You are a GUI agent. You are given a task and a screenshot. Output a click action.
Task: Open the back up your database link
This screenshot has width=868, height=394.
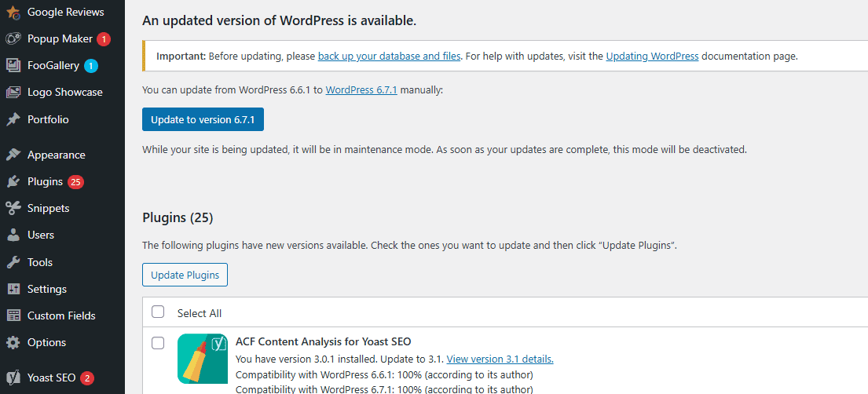click(x=389, y=56)
